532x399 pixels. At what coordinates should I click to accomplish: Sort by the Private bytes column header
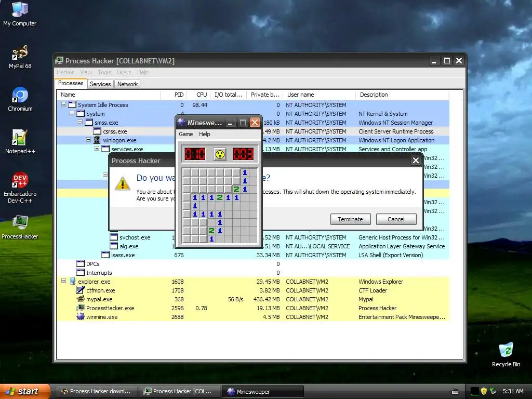coord(264,95)
